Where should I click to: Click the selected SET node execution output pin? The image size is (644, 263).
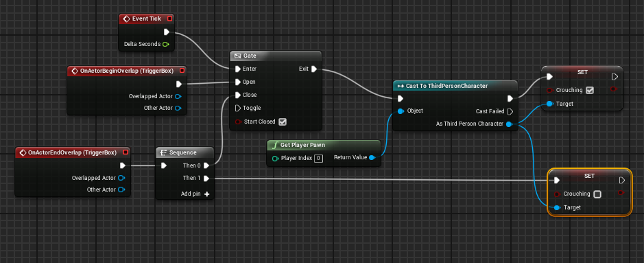pos(622,181)
